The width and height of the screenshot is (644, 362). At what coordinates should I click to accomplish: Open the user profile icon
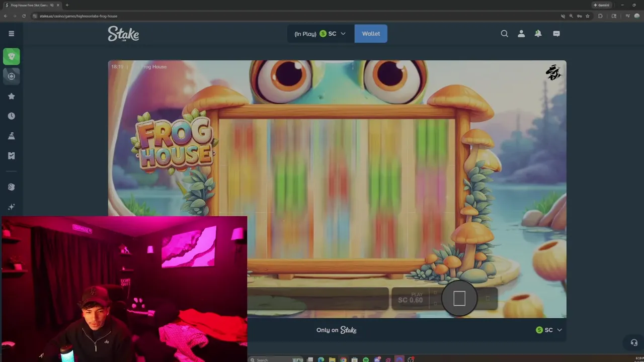point(521,34)
